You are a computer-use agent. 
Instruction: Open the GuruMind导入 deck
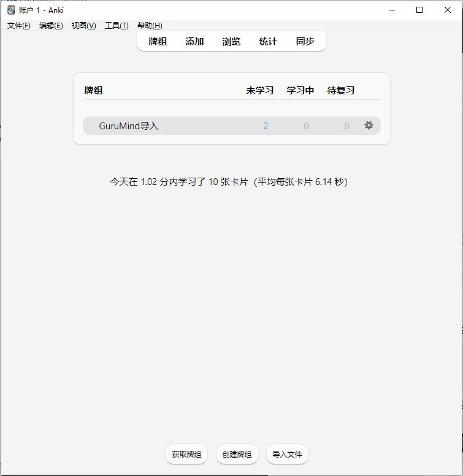(x=129, y=126)
